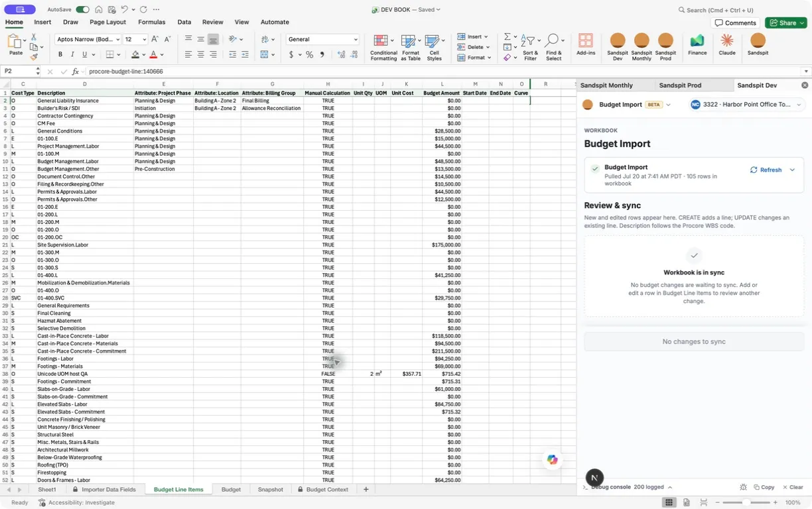This screenshot has width=812, height=509.
Task: Open the Automate ribbon tab
Action: (275, 22)
